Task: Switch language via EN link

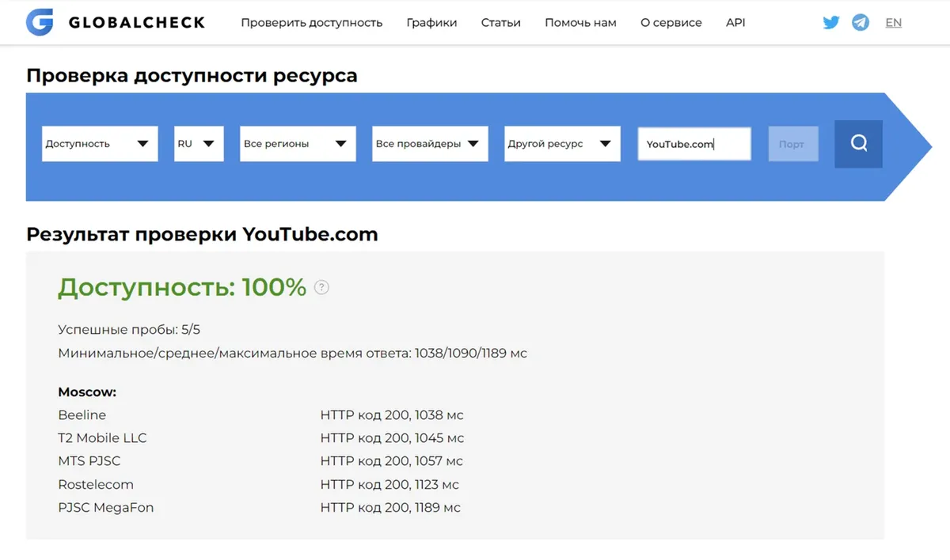Action: (x=894, y=23)
